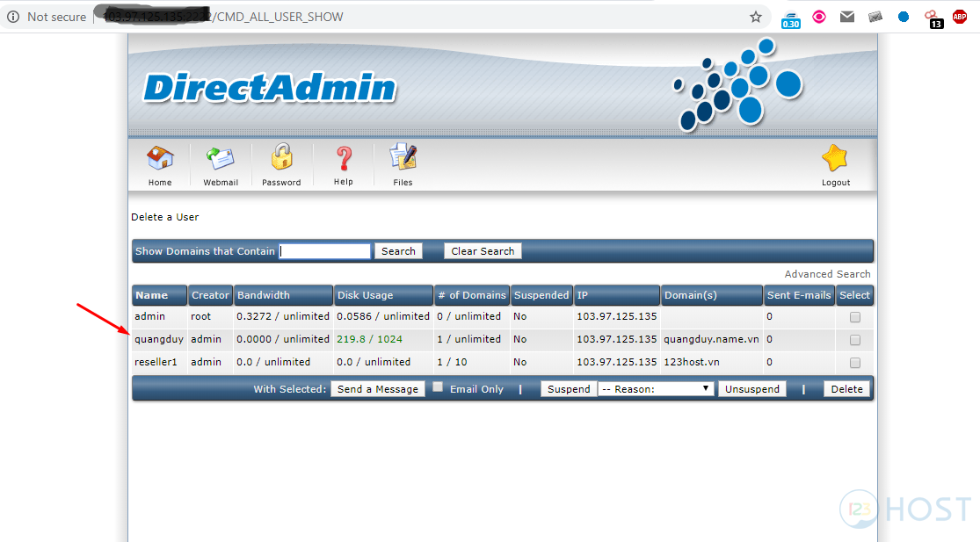This screenshot has height=542, width=980.
Task: Click the 219.8 / 1024 disk usage value
Action: (x=369, y=339)
